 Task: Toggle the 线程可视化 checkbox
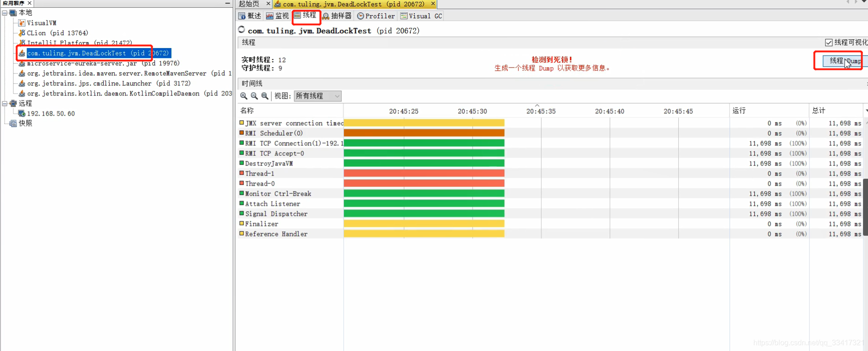[829, 43]
